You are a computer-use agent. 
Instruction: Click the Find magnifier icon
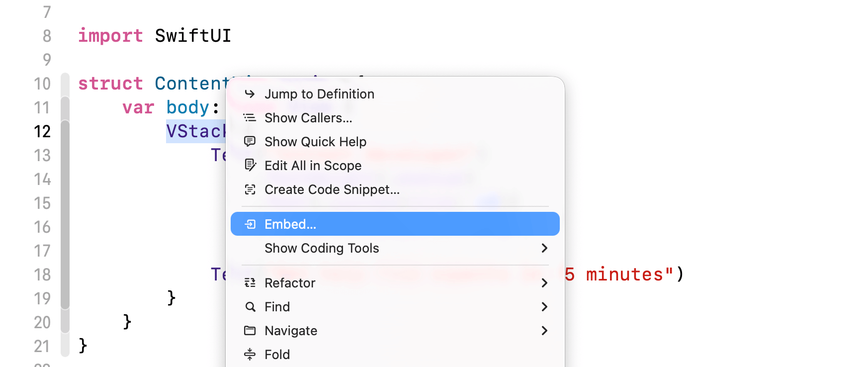click(x=250, y=307)
